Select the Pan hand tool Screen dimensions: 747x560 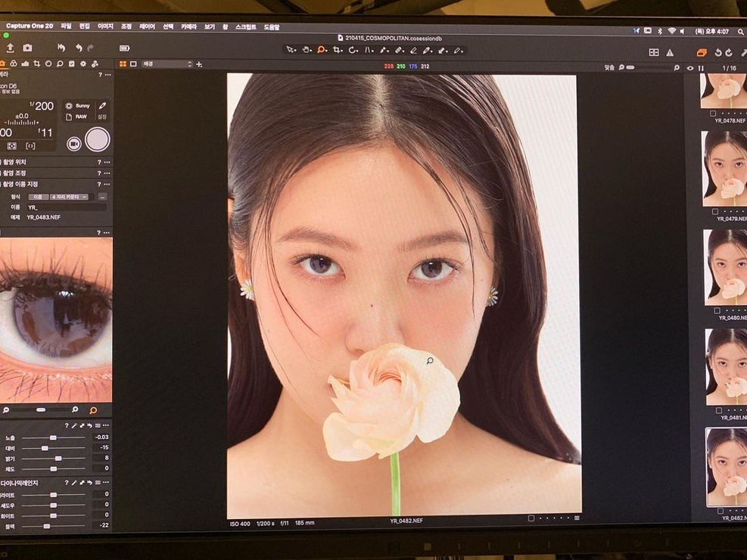pyautogui.click(x=307, y=49)
